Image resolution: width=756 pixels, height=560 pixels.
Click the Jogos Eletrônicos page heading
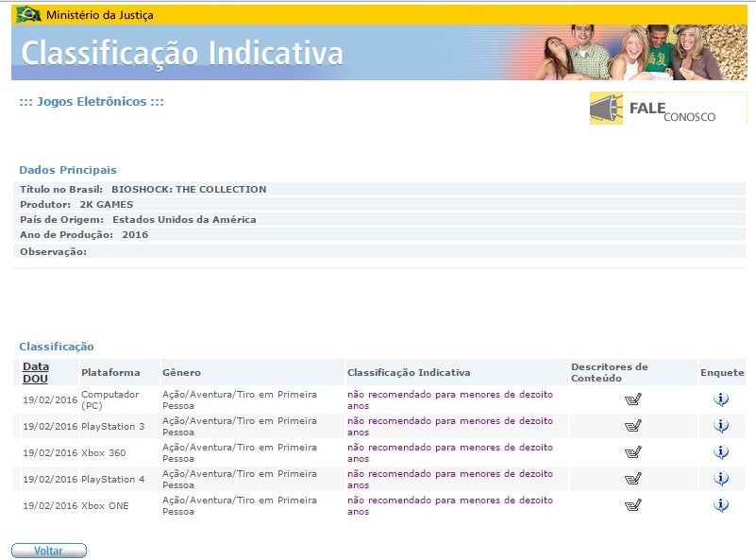point(92,102)
